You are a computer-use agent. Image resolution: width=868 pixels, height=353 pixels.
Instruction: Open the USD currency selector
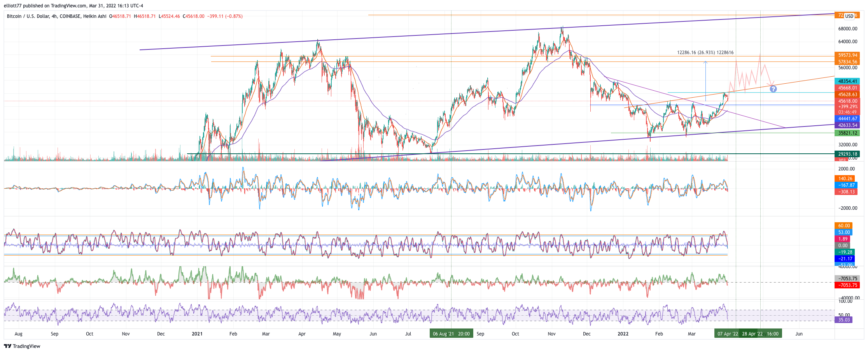[849, 16]
